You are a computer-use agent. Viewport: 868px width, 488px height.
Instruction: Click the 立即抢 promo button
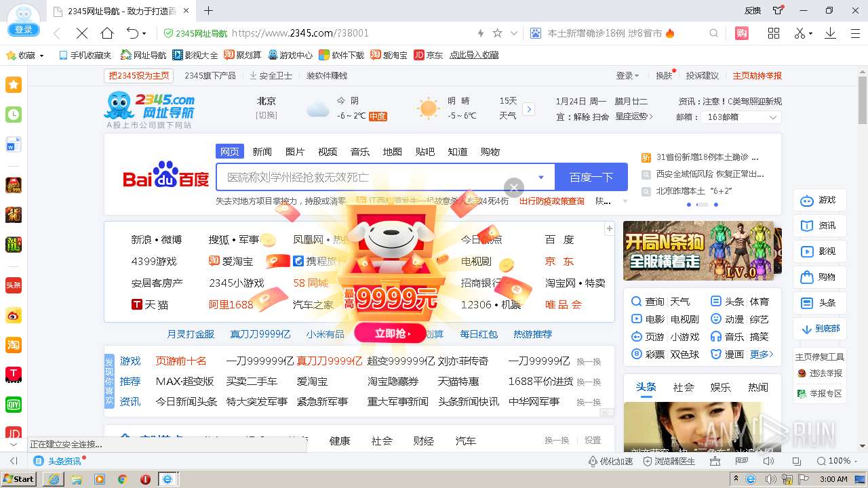coord(390,333)
